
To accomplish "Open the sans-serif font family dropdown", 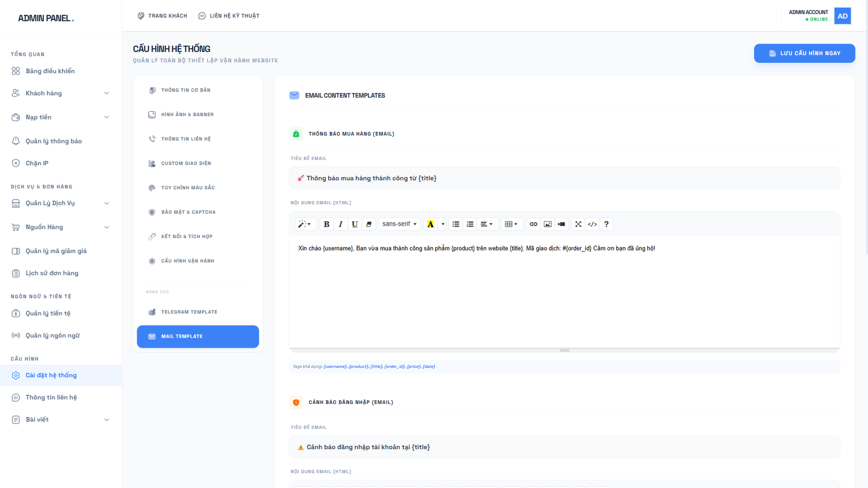I will point(399,224).
